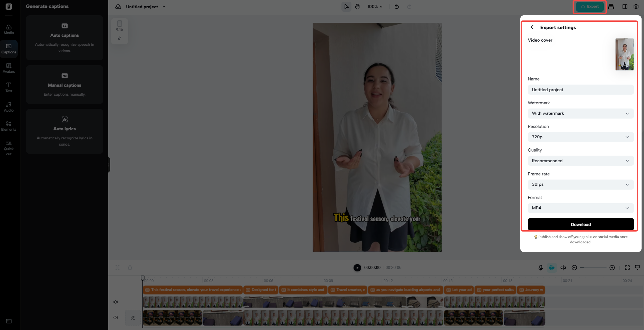
Task: Click the timeline playhead marker
Action: coord(142,278)
